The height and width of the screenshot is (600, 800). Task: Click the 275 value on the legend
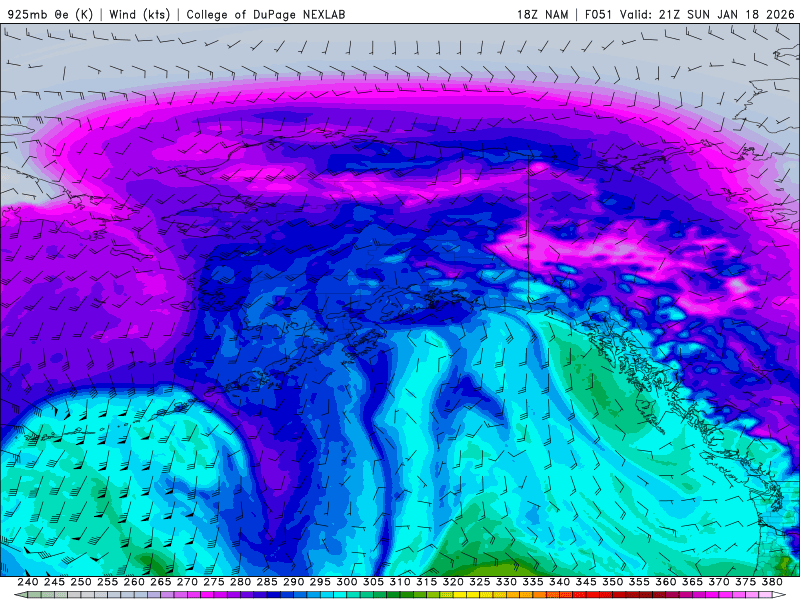pos(214,582)
